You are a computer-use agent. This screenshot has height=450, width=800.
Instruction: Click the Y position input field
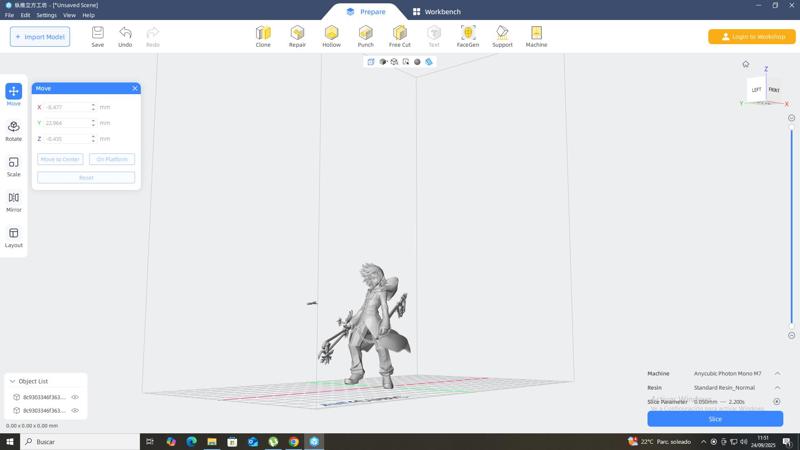pos(67,123)
